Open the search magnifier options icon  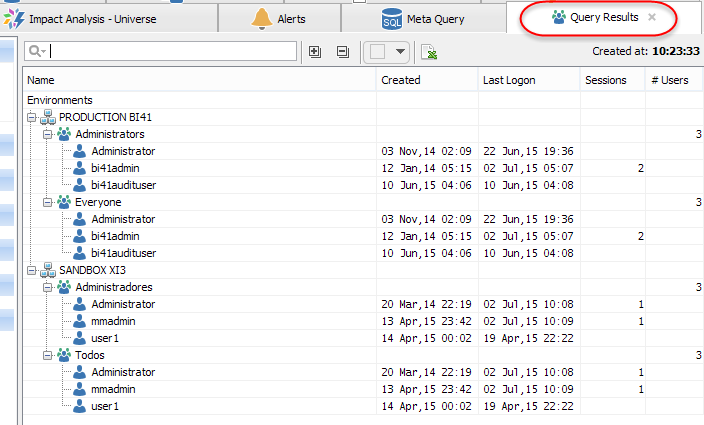coord(37,51)
